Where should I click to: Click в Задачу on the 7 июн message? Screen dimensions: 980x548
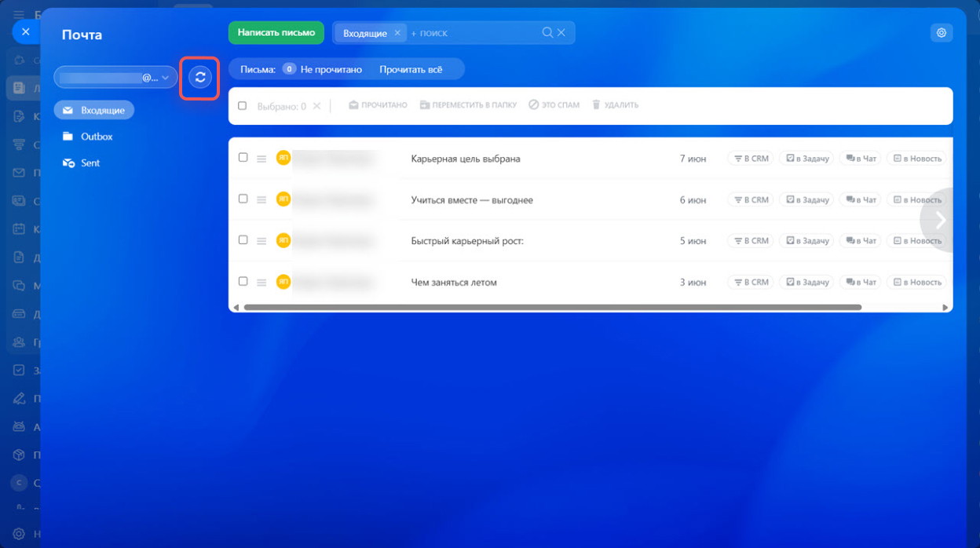(806, 159)
